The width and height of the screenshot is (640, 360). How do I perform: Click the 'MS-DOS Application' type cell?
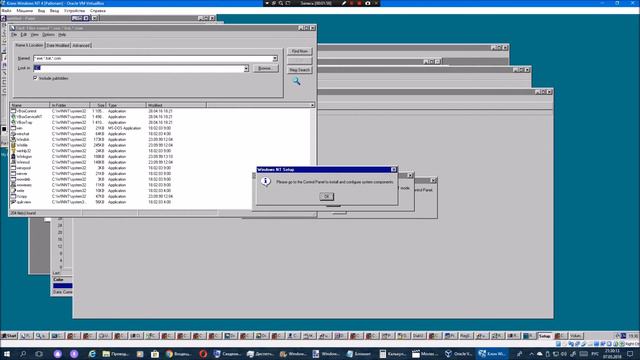pyautogui.click(x=124, y=128)
